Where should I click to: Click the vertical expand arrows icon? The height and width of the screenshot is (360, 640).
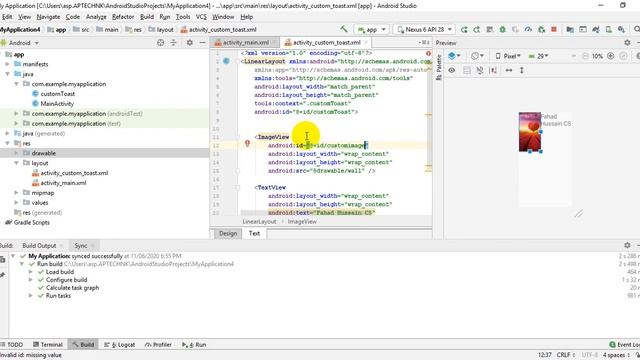pyautogui.click(x=522, y=70)
